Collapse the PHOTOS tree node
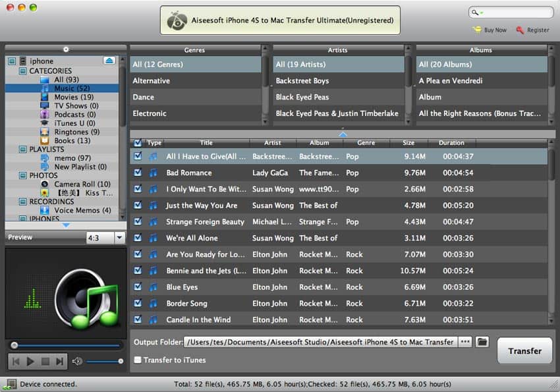Viewport: 560px width, 392px height. coord(23,175)
